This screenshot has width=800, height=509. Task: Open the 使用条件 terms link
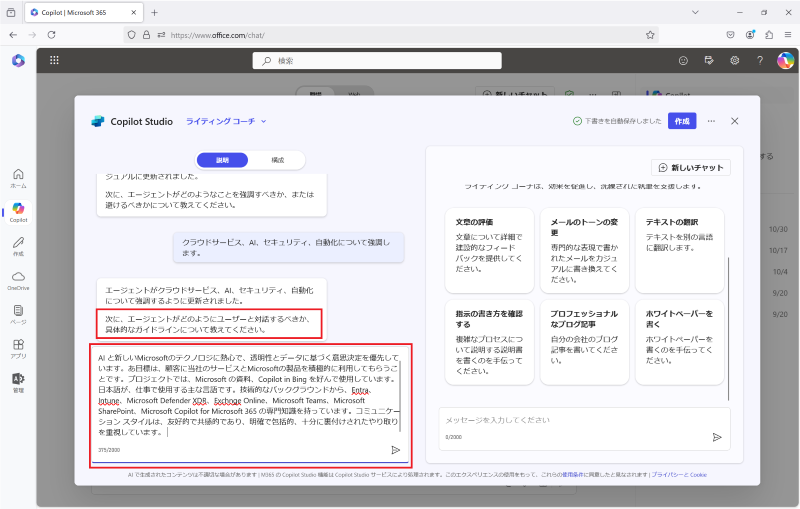click(572, 475)
